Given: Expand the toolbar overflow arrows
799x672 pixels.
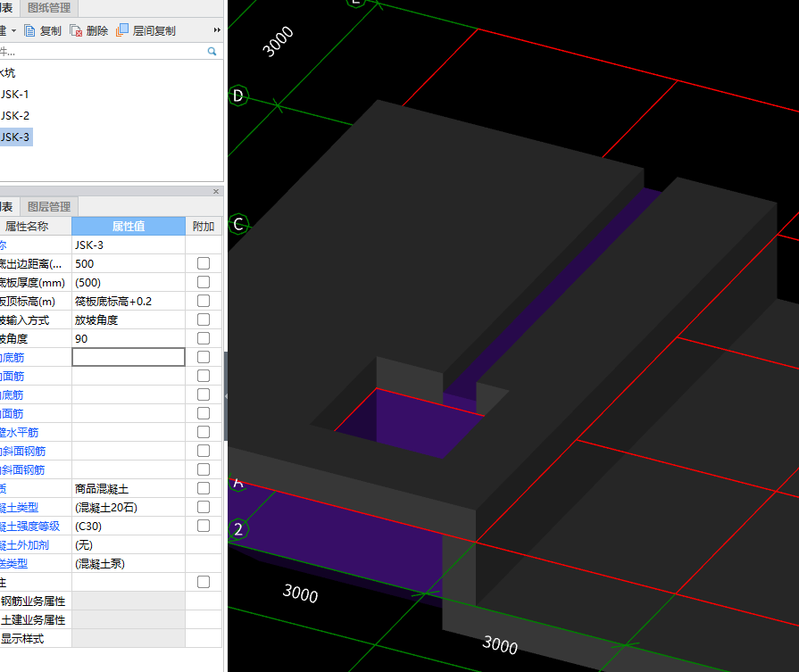Looking at the screenshot, I should (x=217, y=30).
